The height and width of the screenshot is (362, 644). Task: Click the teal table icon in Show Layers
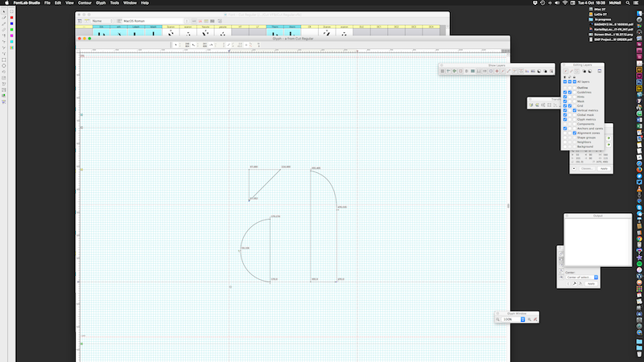pos(473,71)
